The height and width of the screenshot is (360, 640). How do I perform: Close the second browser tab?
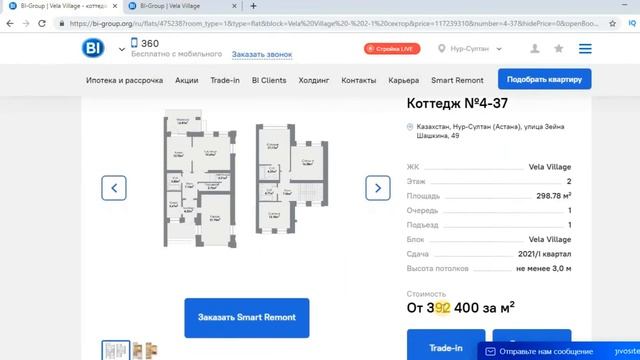click(234, 6)
